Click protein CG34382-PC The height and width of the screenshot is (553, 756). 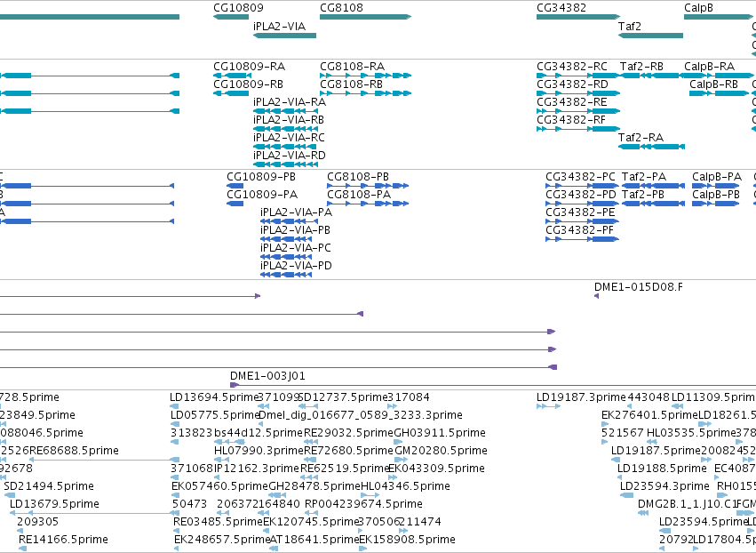580,177
